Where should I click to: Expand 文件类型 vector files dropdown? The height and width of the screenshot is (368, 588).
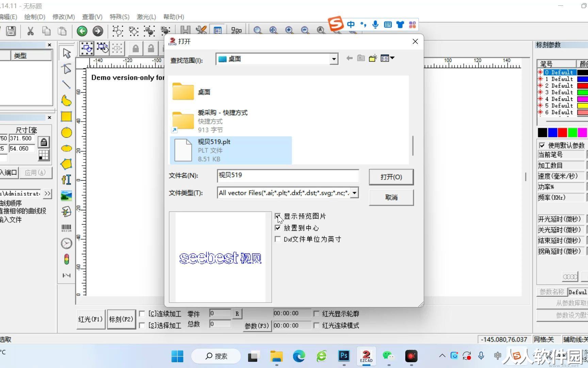pyautogui.click(x=354, y=193)
